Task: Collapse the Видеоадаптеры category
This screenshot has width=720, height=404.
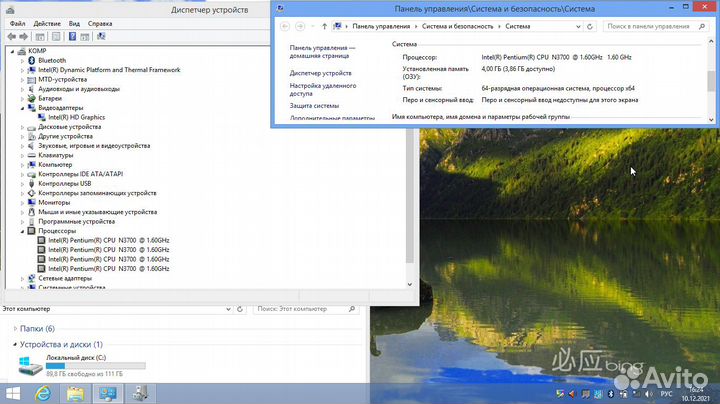Action: (24, 108)
